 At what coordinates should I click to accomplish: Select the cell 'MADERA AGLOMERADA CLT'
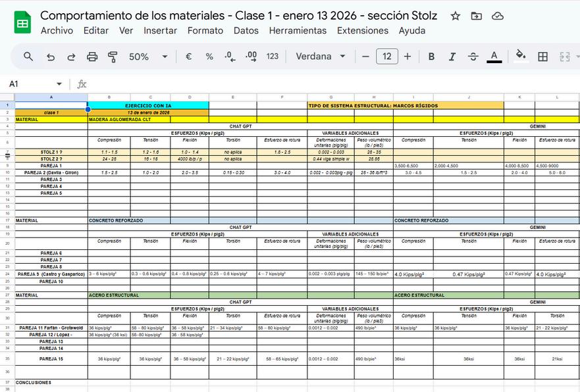click(x=129, y=119)
